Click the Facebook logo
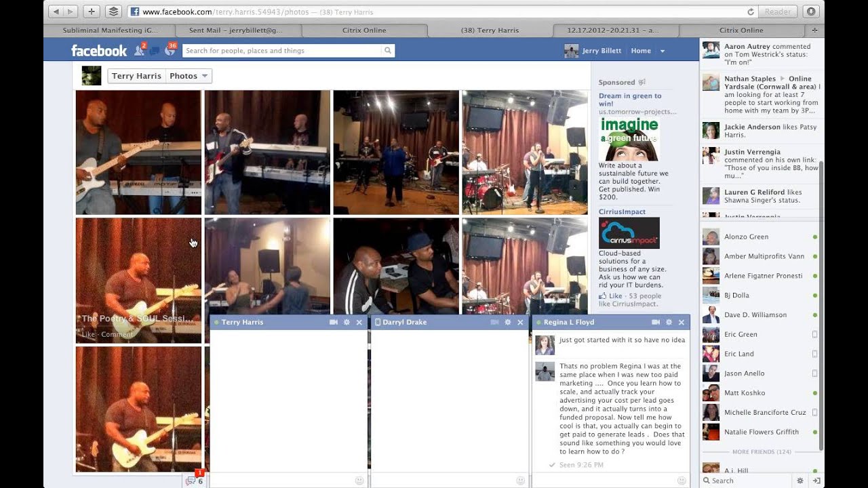 pyautogui.click(x=99, y=51)
